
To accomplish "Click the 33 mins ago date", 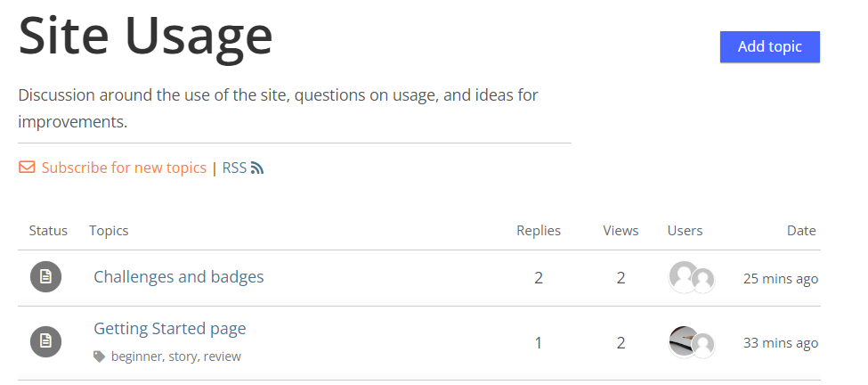I will pos(781,343).
